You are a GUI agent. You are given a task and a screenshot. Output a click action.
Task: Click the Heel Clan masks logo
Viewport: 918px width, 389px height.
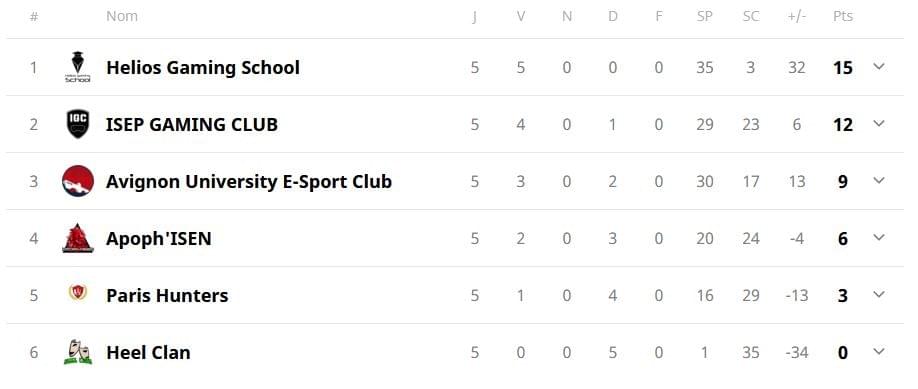pyautogui.click(x=78, y=352)
